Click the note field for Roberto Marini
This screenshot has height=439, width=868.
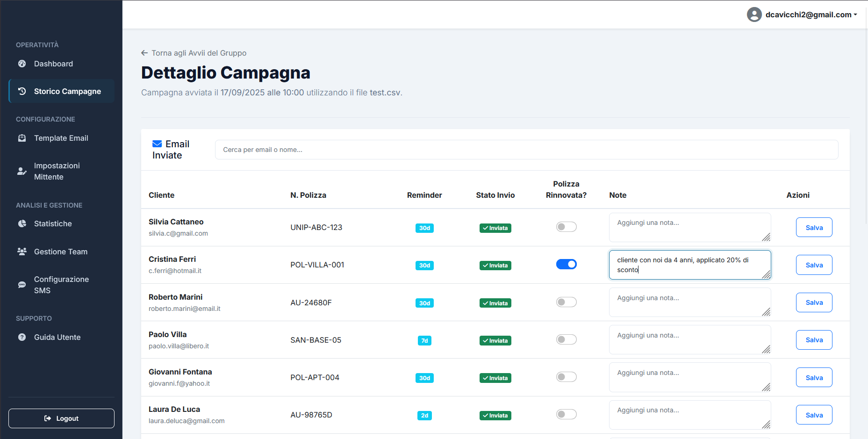click(x=689, y=302)
